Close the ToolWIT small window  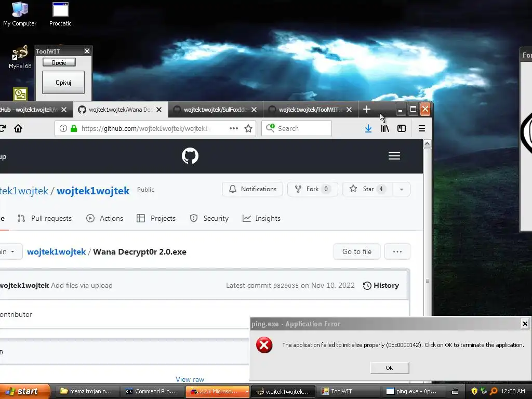(x=87, y=51)
